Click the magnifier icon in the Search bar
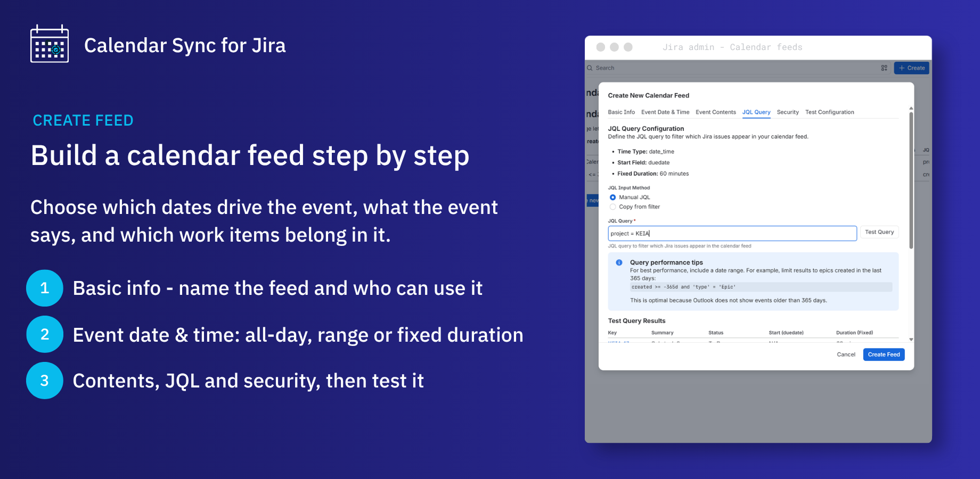Viewport: 980px width, 479px height. click(x=590, y=68)
